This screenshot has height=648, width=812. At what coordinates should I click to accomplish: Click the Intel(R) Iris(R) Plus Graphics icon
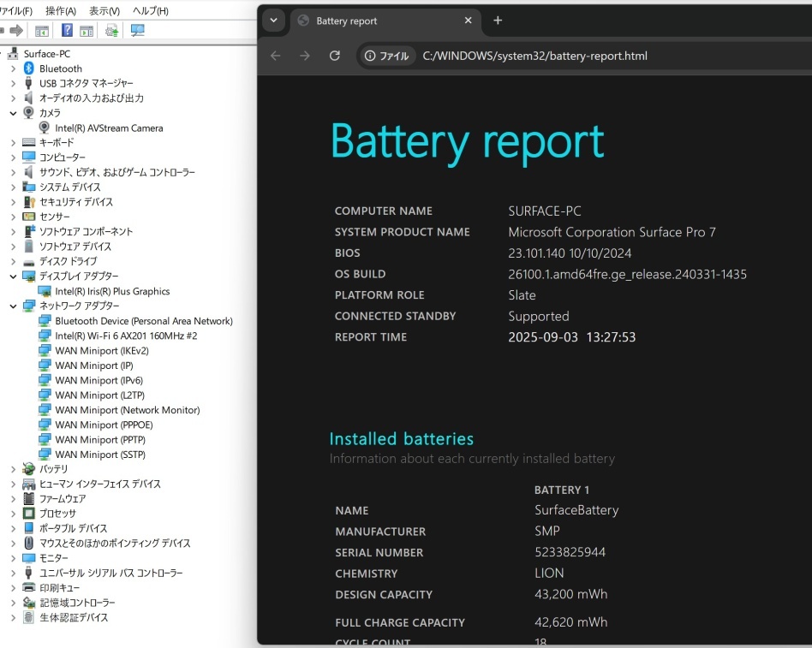[x=45, y=291]
